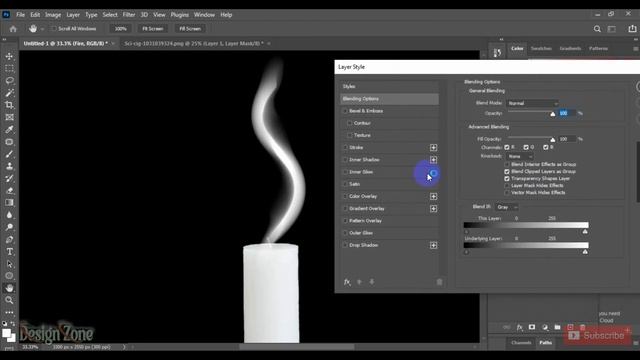Image resolution: width=640 pixels, height=360 pixels.
Task: Add another Stroke effect plus button
Action: pos(433,147)
